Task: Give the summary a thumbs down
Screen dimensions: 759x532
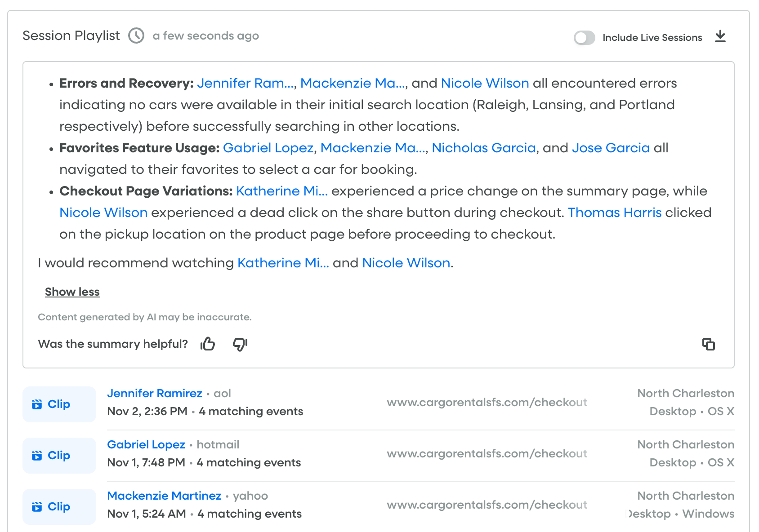Action: (x=240, y=344)
